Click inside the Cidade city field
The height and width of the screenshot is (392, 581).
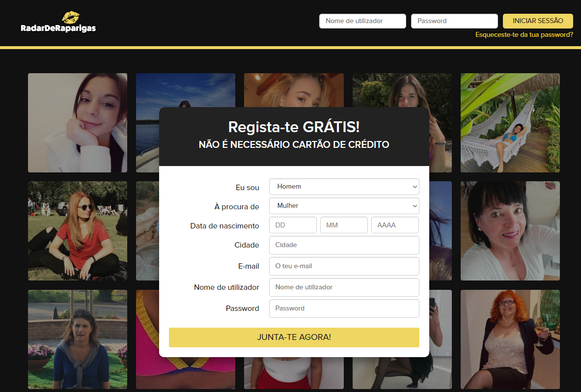pyautogui.click(x=344, y=245)
